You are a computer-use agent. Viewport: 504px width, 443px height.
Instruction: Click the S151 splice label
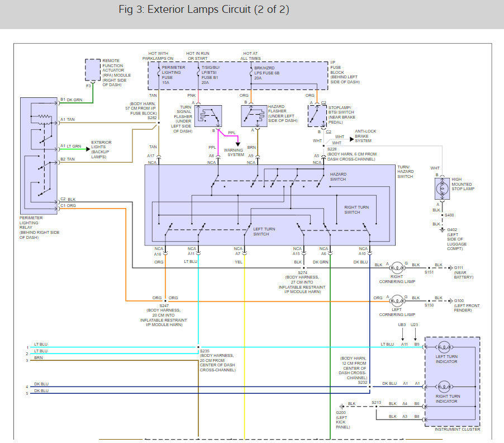pyautogui.click(x=429, y=272)
